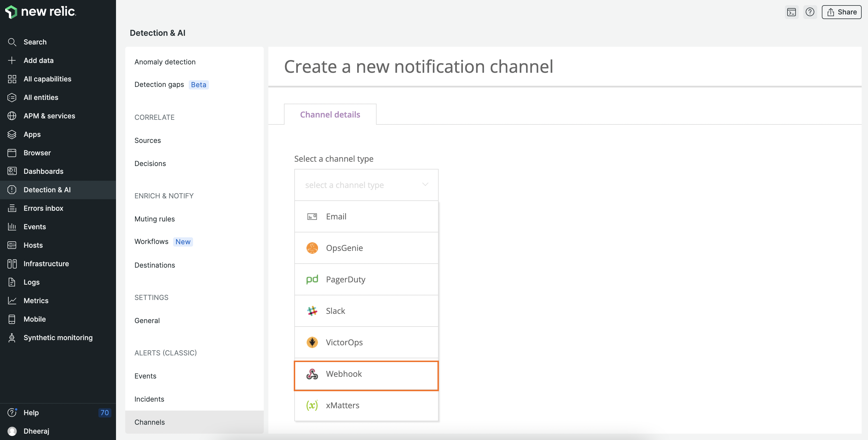Screen dimensions: 868x440
Task: Click the Share button
Action: tap(841, 12)
